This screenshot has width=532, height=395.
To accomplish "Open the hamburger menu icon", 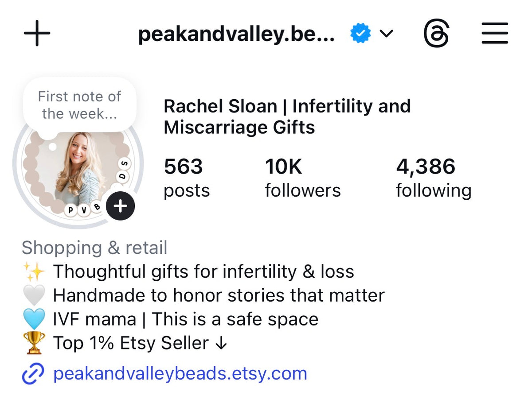I will pyautogui.click(x=495, y=34).
